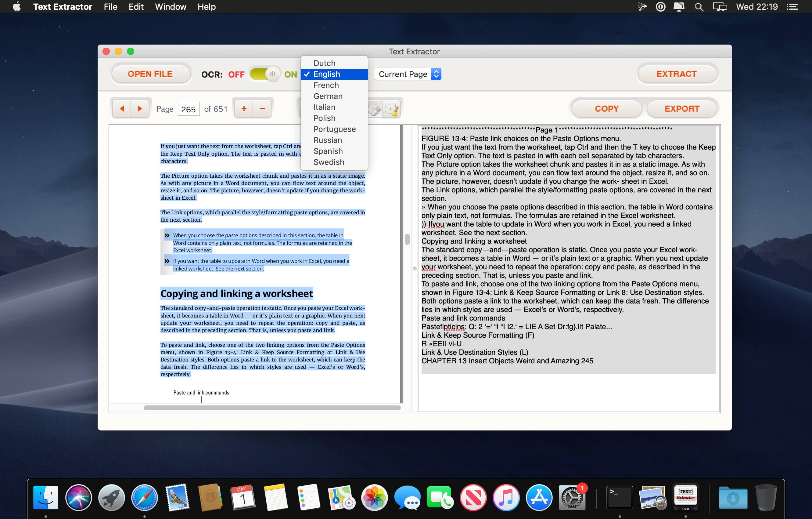This screenshot has height=519, width=812.
Task: Open the Text Extractor app in the Dock
Action: pyautogui.click(x=685, y=497)
